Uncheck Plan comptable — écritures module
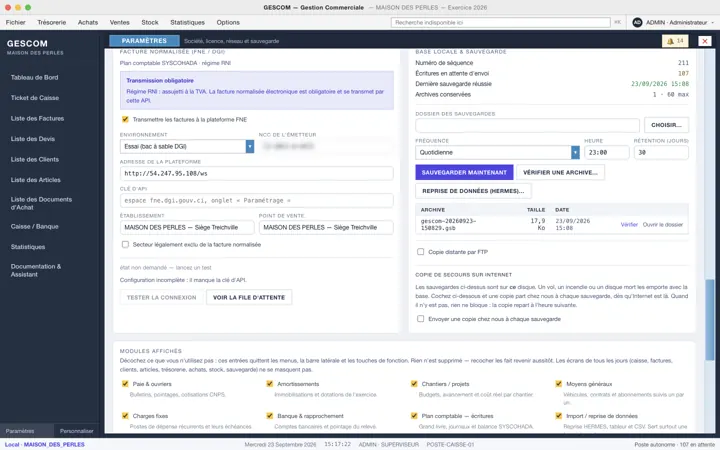 (x=414, y=416)
